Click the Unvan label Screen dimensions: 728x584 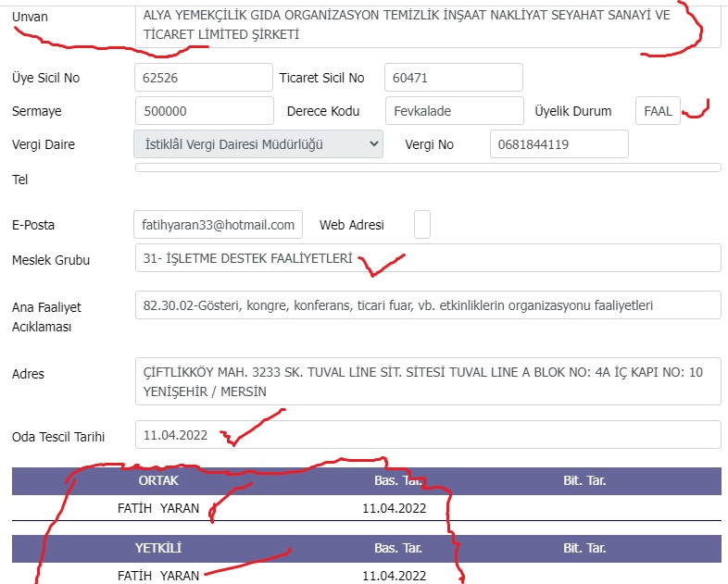tap(30, 17)
